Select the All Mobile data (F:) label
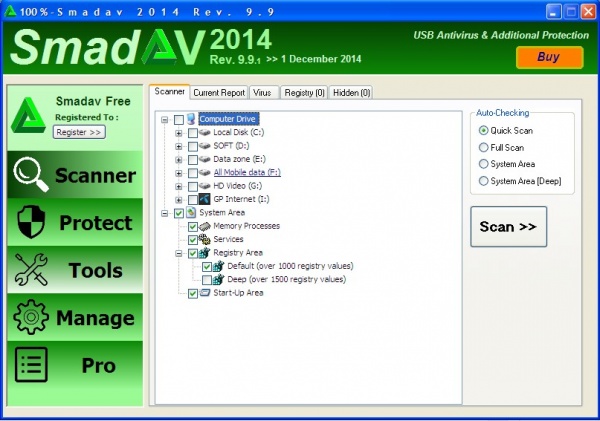The image size is (600, 421). (x=247, y=172)
